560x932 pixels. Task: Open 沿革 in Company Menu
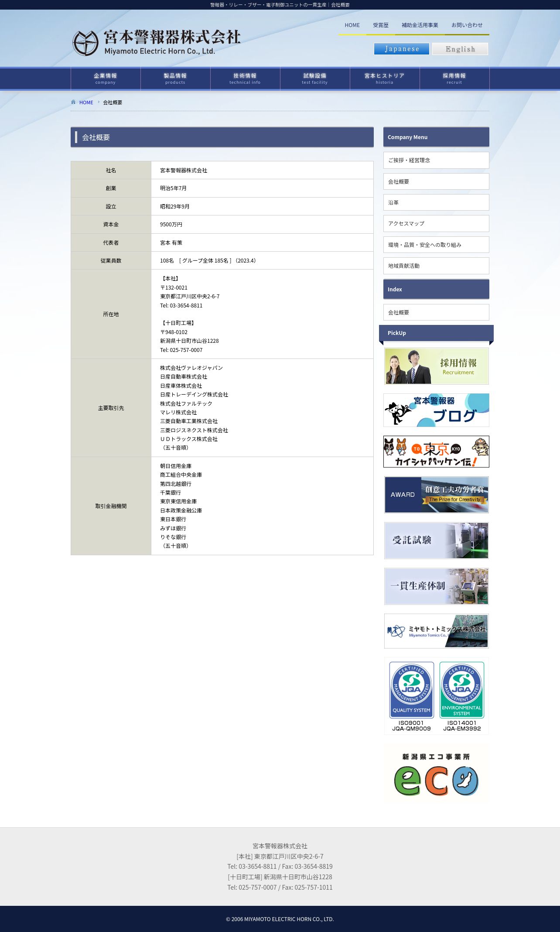coord(436,202)
